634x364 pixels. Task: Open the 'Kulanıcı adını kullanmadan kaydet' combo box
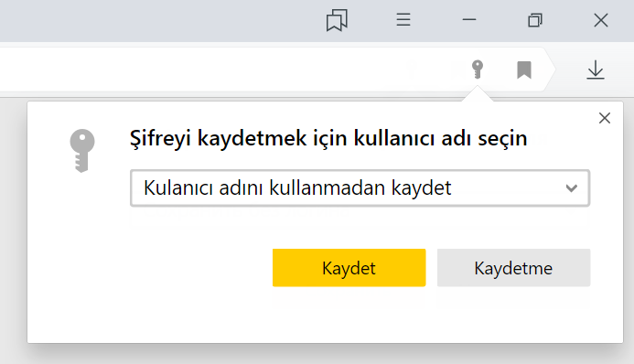pyautogui.click(x=360, y=188)
